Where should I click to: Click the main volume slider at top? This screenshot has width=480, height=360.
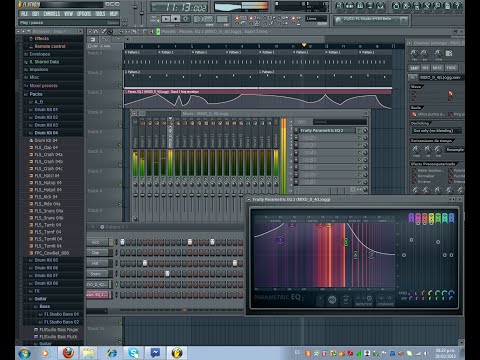click(x=135, y=7)
